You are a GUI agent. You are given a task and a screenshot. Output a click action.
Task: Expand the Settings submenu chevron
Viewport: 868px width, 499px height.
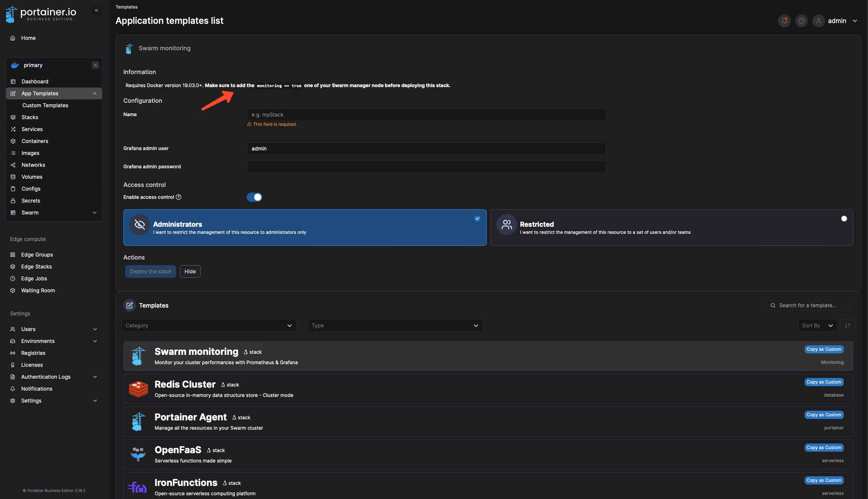point(95,401)
